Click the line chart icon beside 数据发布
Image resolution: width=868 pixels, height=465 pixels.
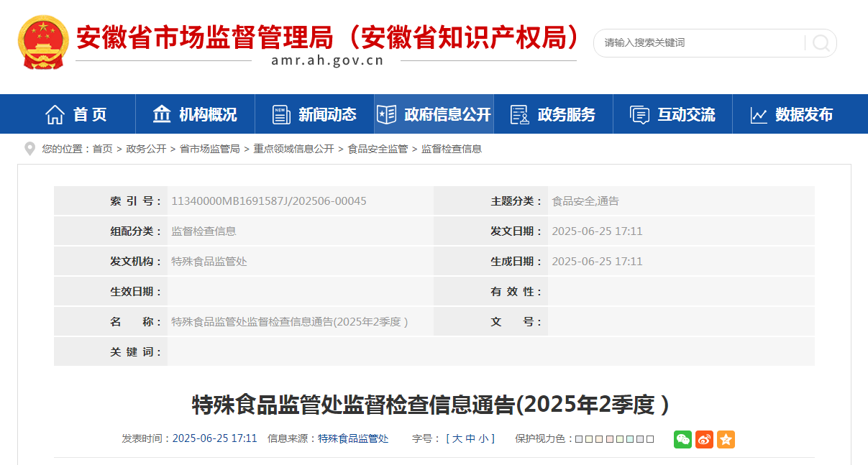tap(759, 115)
